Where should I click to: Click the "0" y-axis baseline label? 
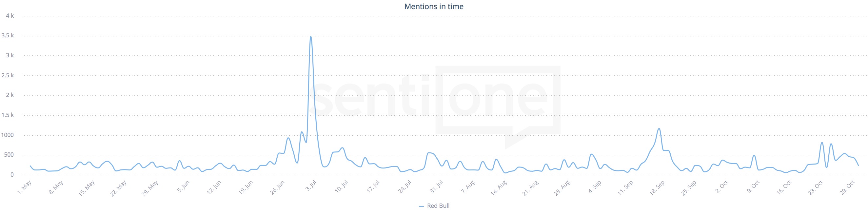pos(12,175)
